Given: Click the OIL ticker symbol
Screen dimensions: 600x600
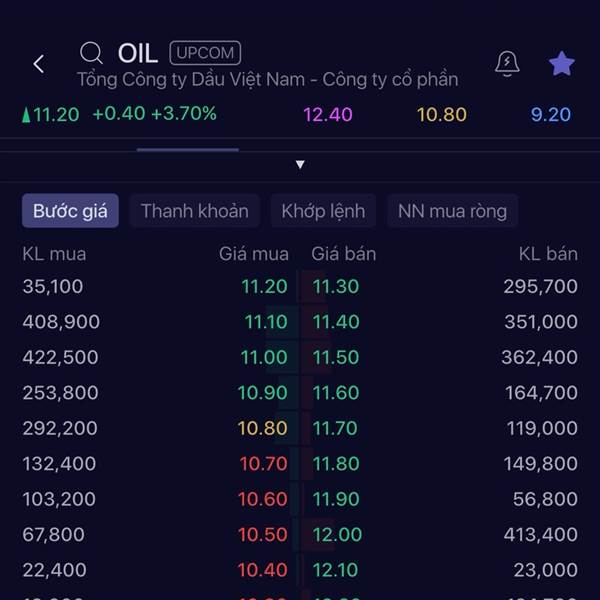Looking at the screenshot, I should 137,53.
